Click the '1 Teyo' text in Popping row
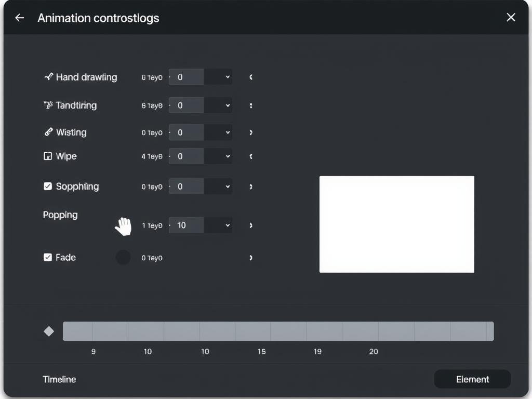 click(x=152, y=225)
